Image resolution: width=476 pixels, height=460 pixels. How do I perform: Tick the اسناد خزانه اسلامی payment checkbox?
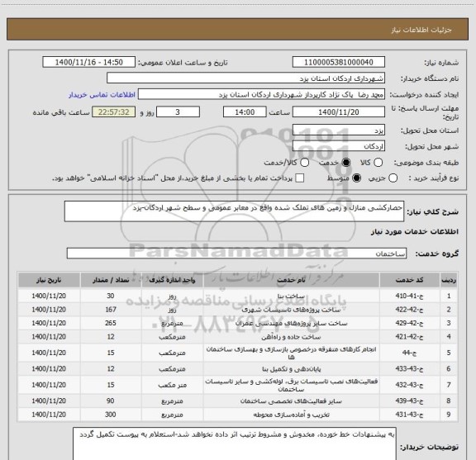pos(300,178)
